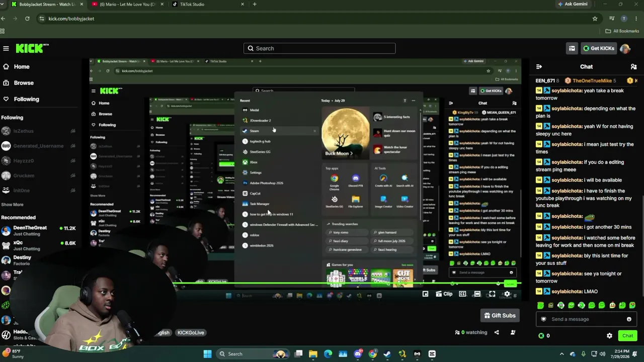Open Microsoft Edge from the taskbar
644x362 pixels.
[x=328, y=354]
